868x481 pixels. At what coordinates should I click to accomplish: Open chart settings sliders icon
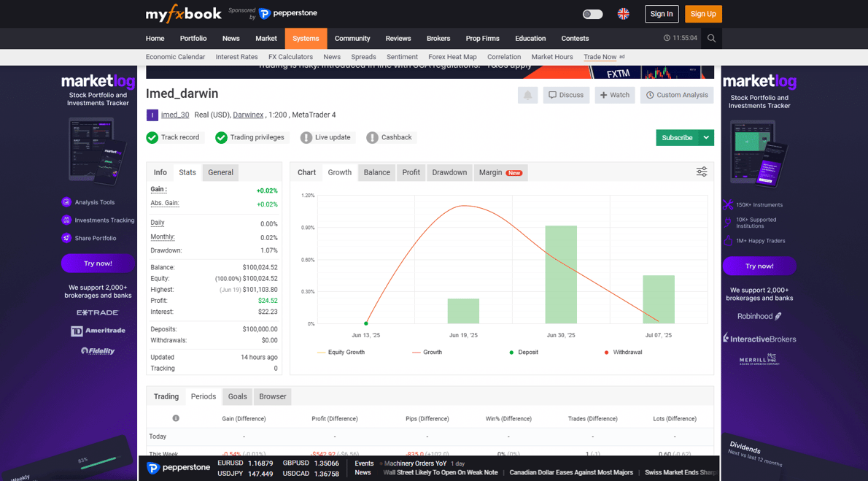702,172
